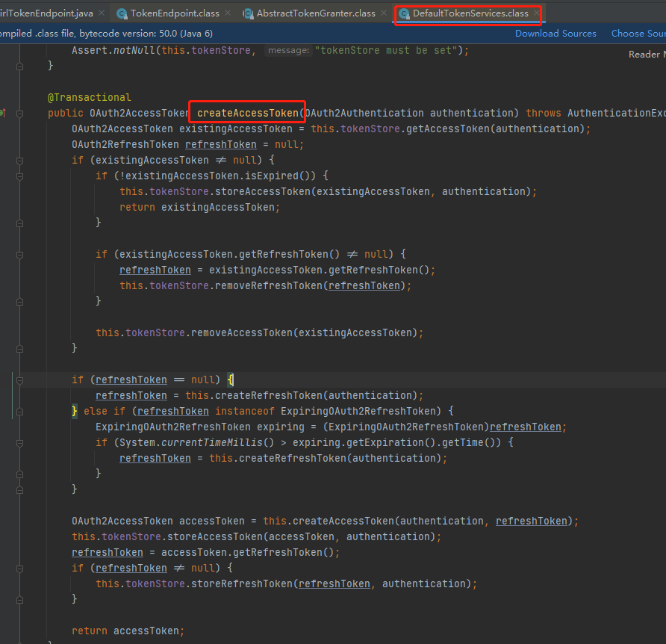Screen dimensions: 666x644
Task: Click 'createAccessToken(authentication, refreshToken)' call
Action: tap(432, 521)
